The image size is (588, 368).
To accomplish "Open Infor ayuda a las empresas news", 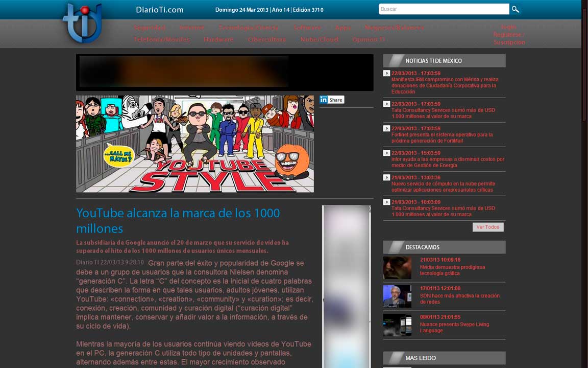I will pyautogui.click(x=448, y=162).
